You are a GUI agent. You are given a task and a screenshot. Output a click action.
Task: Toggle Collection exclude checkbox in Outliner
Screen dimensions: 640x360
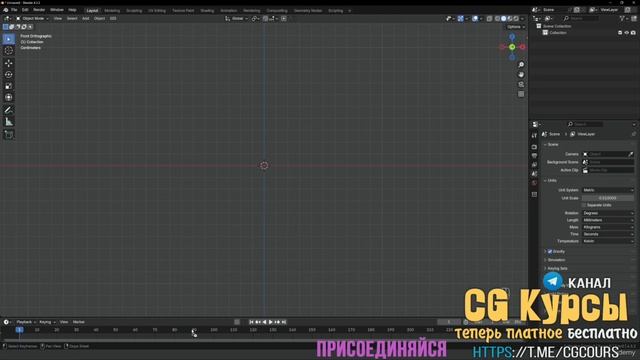pos(620,33)
